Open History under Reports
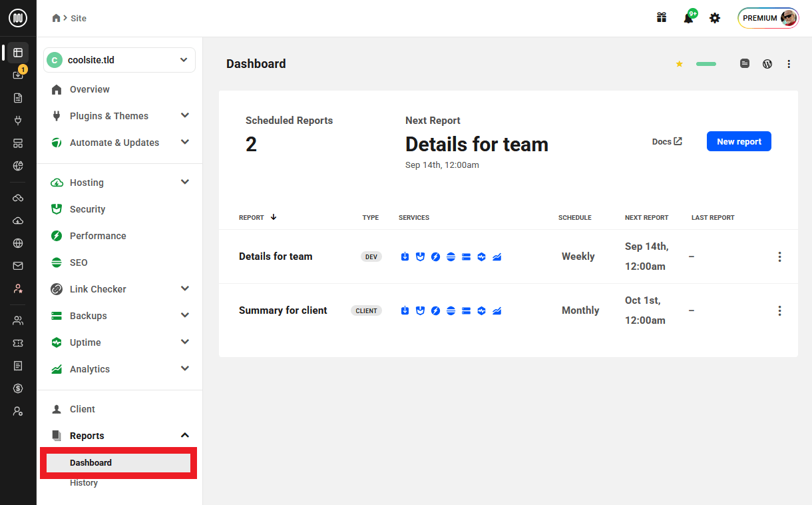812x505 pixels. tap(84, 483)
